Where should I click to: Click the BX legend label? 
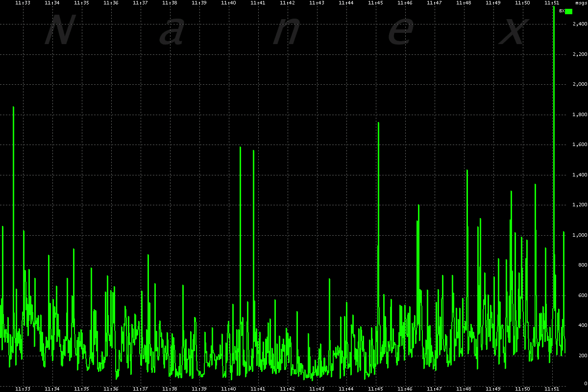pos(562,11)
